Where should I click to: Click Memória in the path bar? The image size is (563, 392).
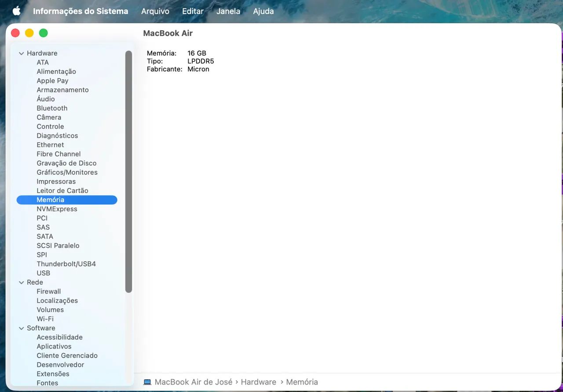point(302,382)
